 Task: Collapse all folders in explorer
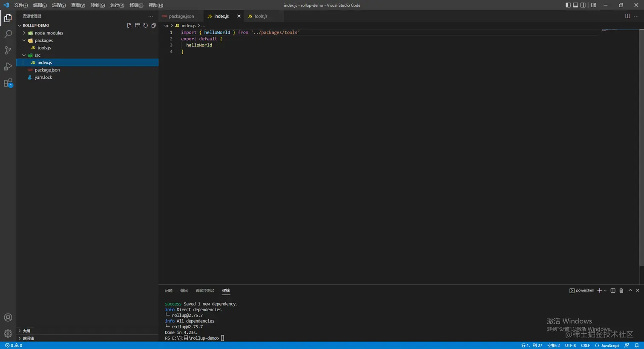click(x=153, y=26)
